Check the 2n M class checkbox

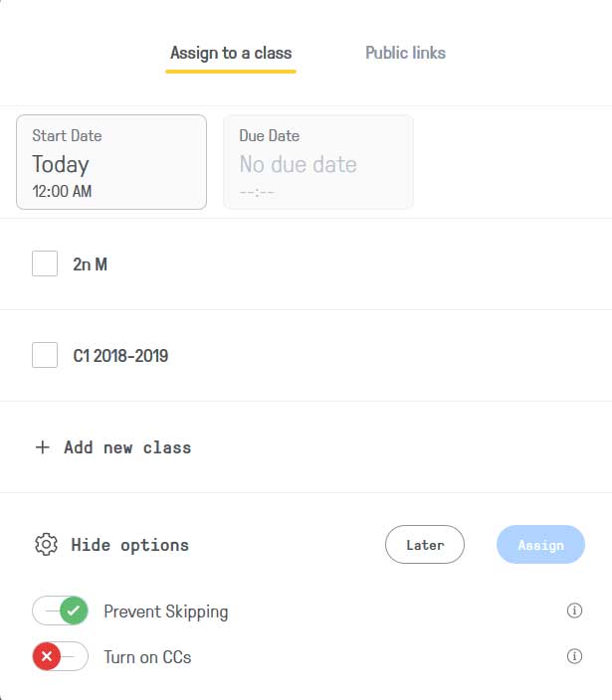pos(45,263)
